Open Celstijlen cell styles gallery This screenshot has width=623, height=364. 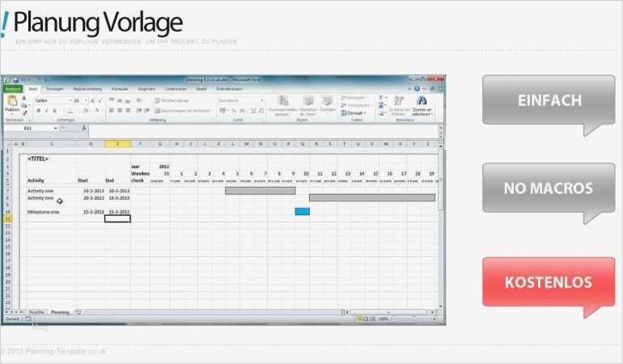click(328, 104)
